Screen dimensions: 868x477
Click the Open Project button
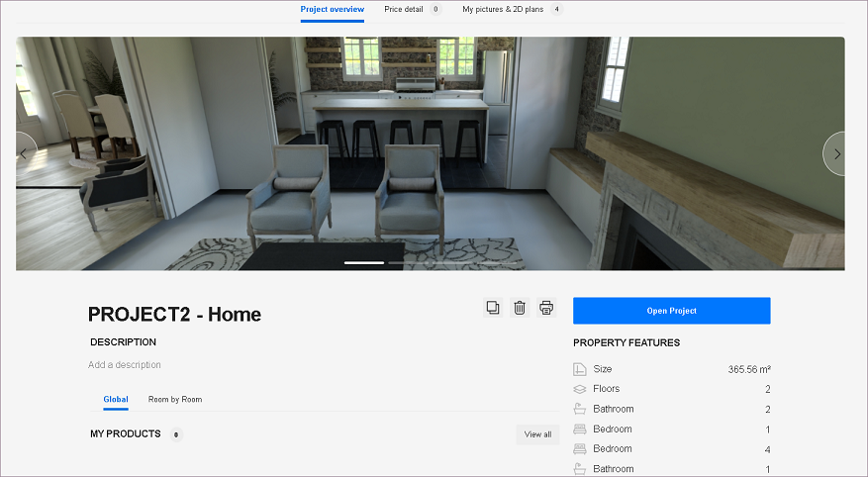[x=671, y=311]
